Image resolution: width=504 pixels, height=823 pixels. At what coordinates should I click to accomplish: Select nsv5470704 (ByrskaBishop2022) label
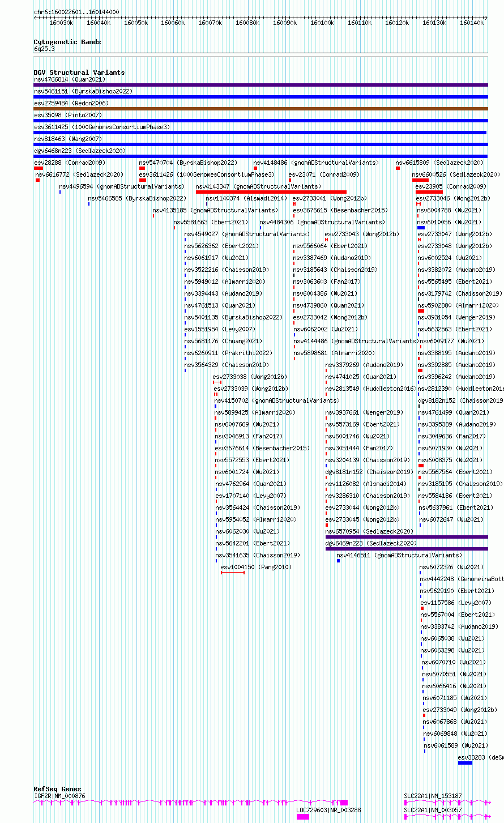[188, 163]
